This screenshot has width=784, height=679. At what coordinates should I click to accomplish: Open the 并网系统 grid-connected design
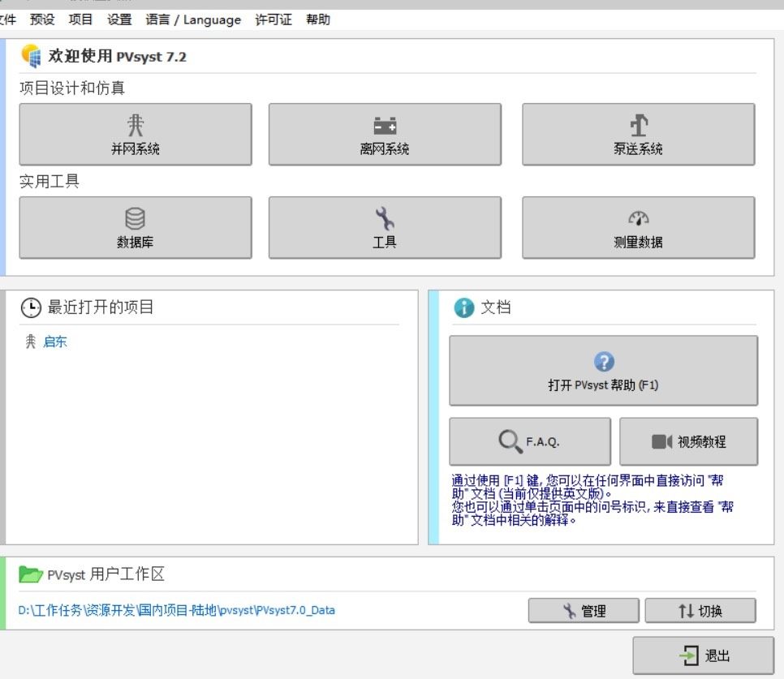[136, 134]
